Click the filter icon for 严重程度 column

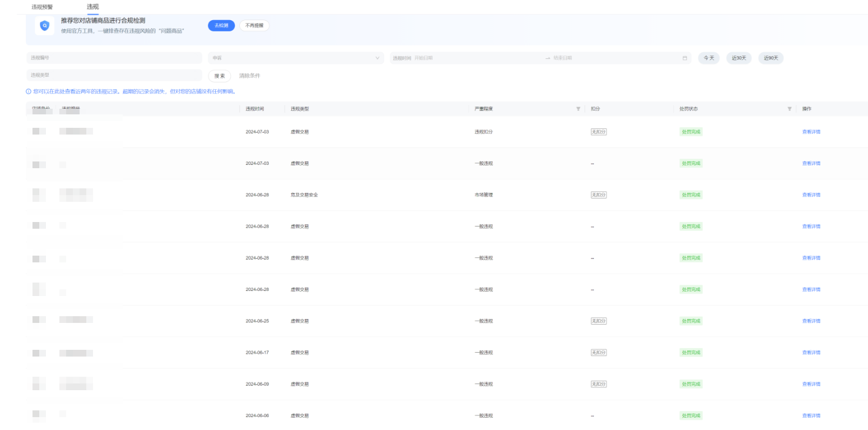point(578,109)
